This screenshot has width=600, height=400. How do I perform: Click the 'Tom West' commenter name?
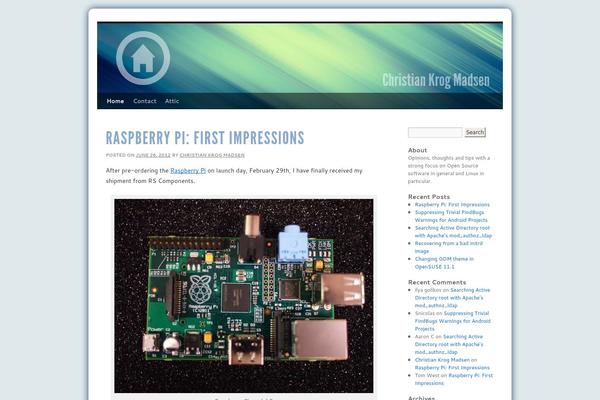click(x=427, y=376)
